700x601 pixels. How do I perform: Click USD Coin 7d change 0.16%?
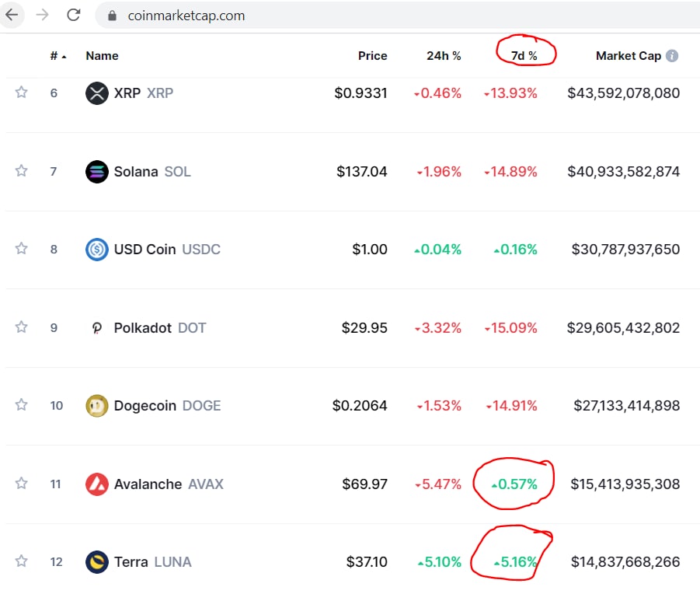click(515, 250)
